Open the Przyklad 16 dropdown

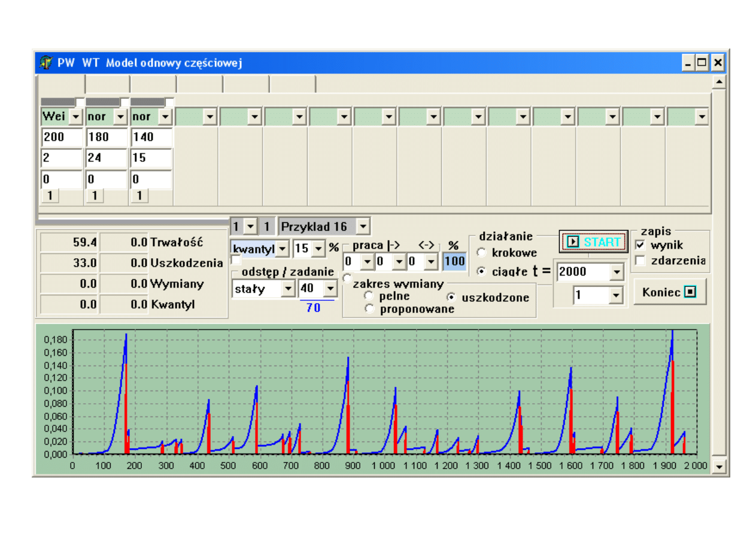363,226
